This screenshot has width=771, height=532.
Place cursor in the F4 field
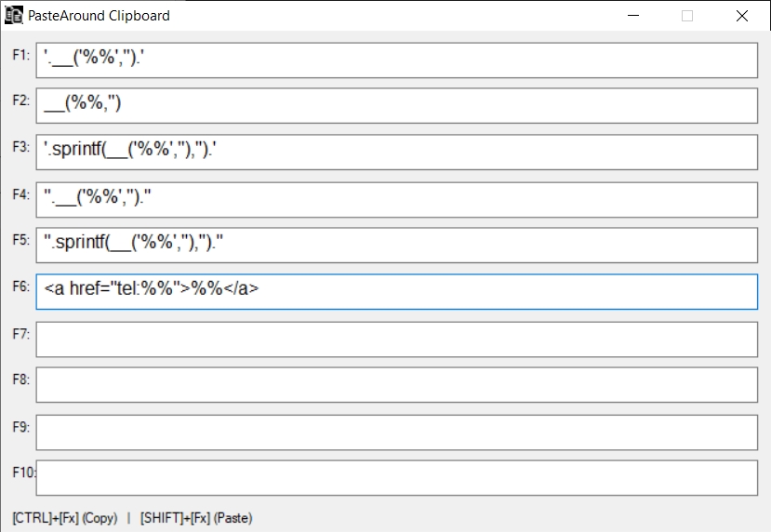click(x=397, y=199)
